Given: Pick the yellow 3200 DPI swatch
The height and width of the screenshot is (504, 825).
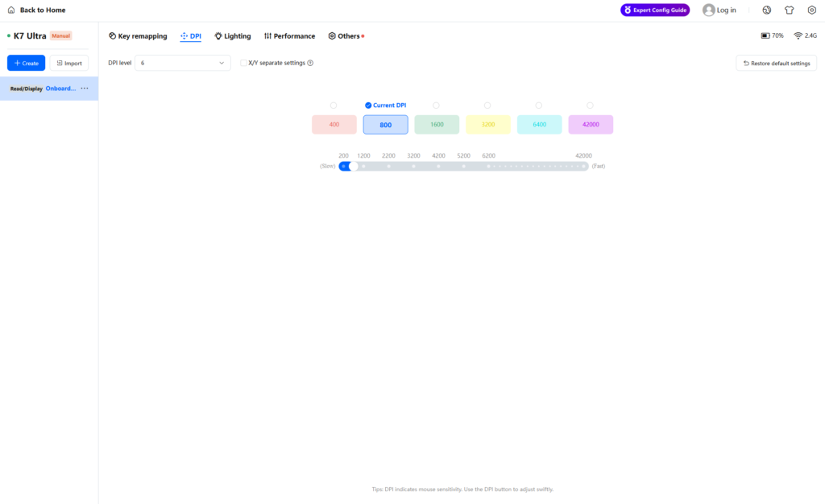Looking at the screenshot, I should pyautogui.click(x=487, y=125).
